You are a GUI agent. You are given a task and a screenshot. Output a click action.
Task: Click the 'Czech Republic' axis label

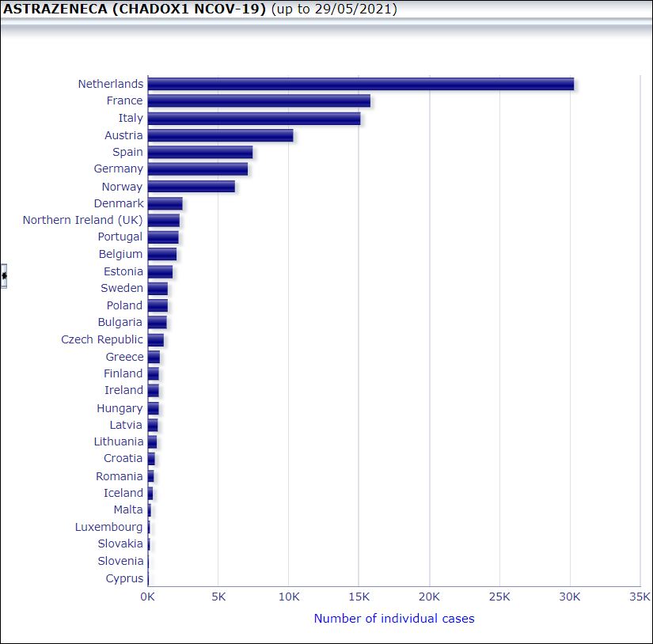point(102,339)
